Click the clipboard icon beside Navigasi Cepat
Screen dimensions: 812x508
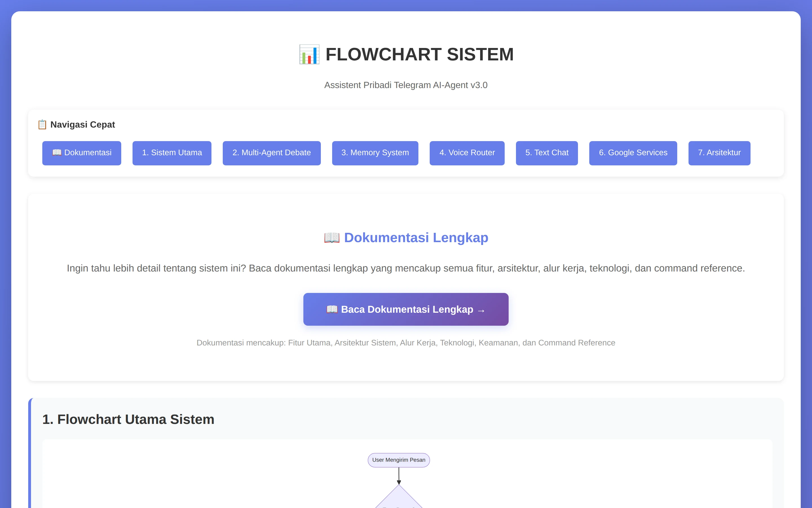42,125
